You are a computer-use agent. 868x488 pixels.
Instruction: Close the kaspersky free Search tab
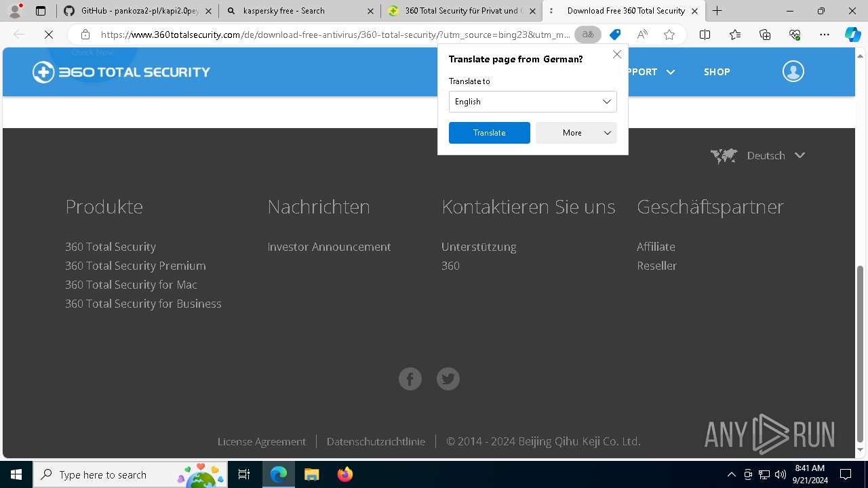click(370, 11)
